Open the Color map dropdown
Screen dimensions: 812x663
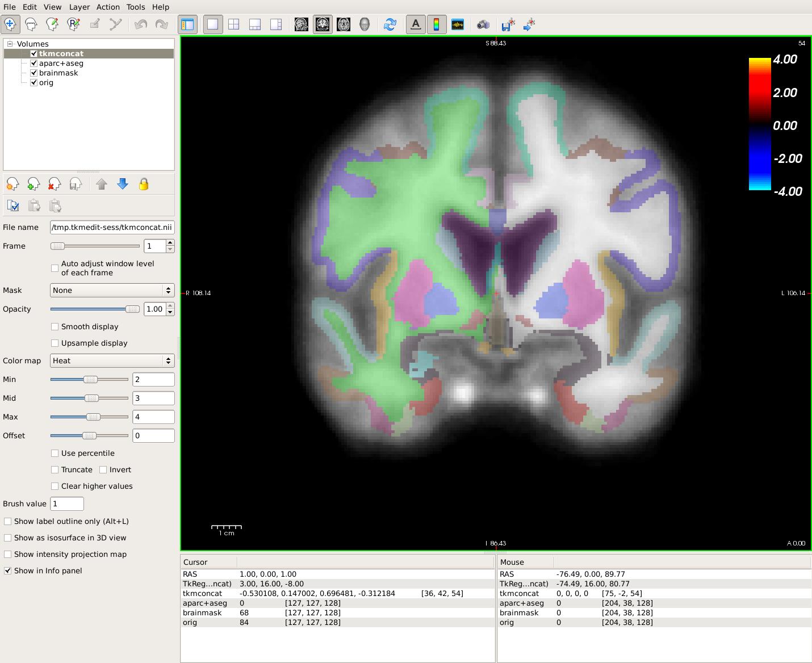tap(112, 360)
